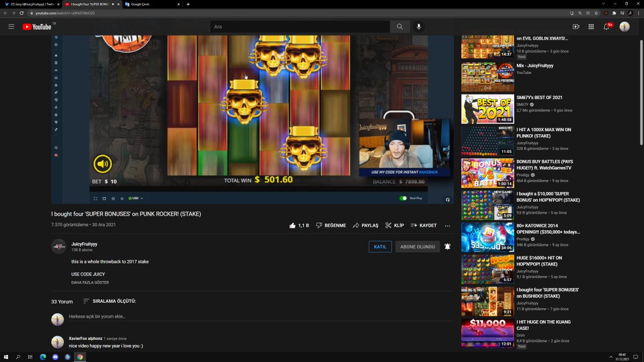Open the JuicyFruityyy channel name link
This screenshot has height=362, width=644.
pyautogui.click(x=84, y=244)
